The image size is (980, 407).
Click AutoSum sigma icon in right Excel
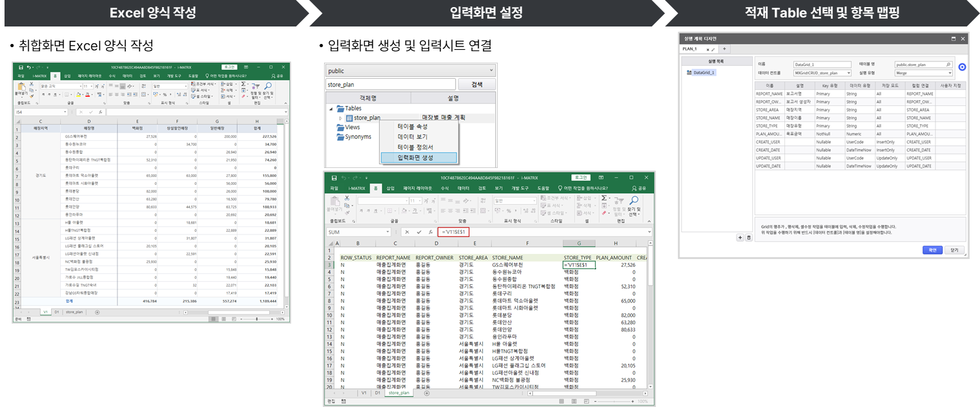604,198
